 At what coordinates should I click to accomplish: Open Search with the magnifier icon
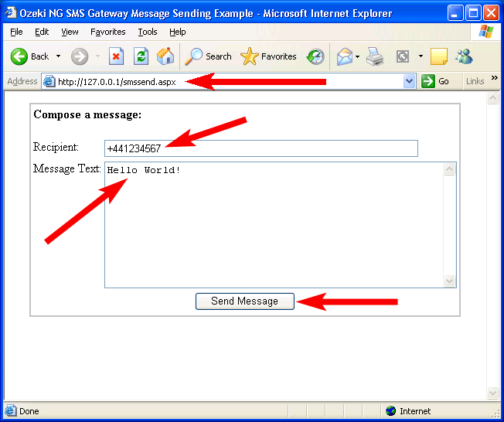coord(208,56)
